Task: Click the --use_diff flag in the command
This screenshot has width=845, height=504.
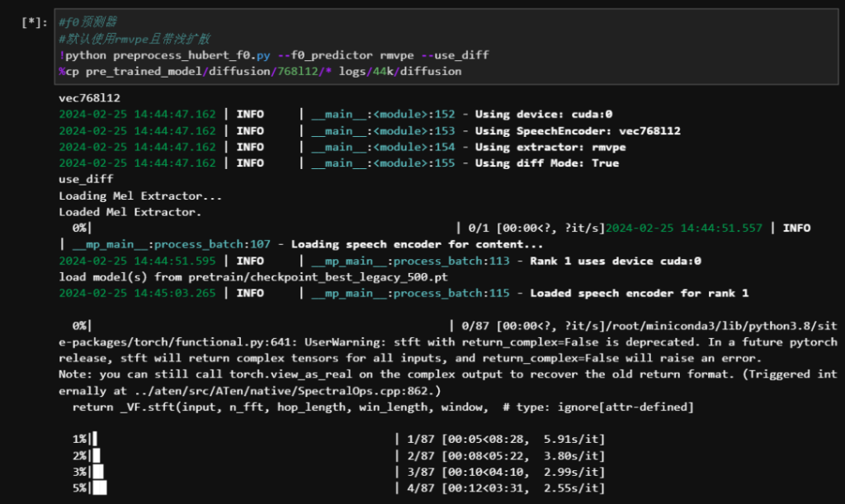Action: 454,55
